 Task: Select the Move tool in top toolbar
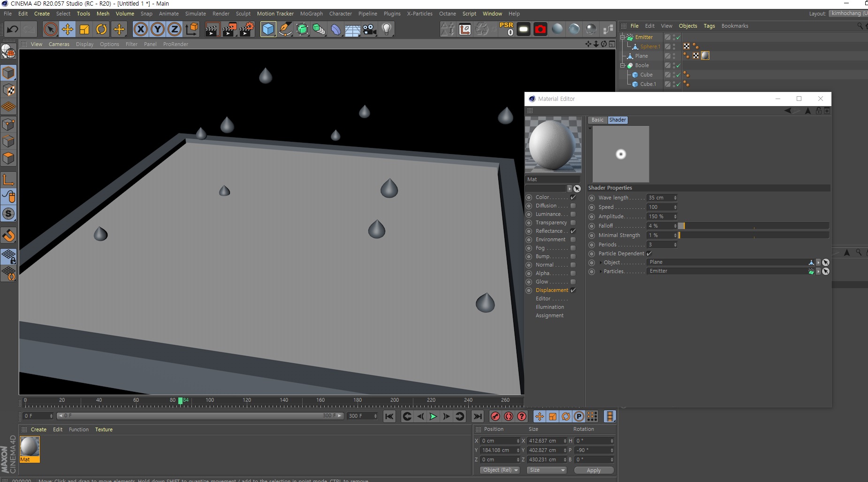tap(68, 30)
